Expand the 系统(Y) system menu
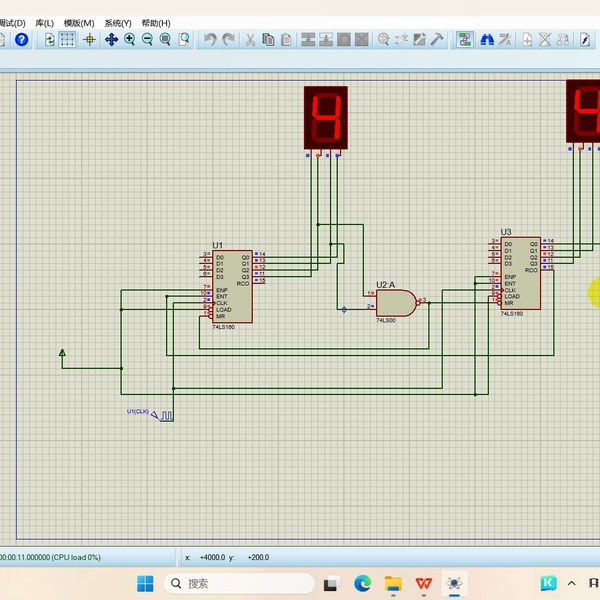Image resolution: width=600 pixels, height=600 pixels. (118, 22)
